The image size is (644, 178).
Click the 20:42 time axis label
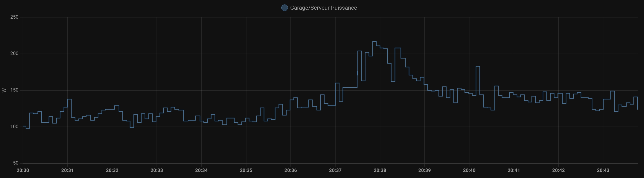coord(558,170)
